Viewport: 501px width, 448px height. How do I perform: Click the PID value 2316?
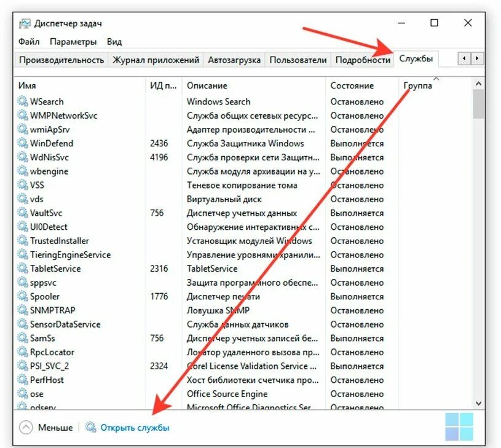click(159, 269)
